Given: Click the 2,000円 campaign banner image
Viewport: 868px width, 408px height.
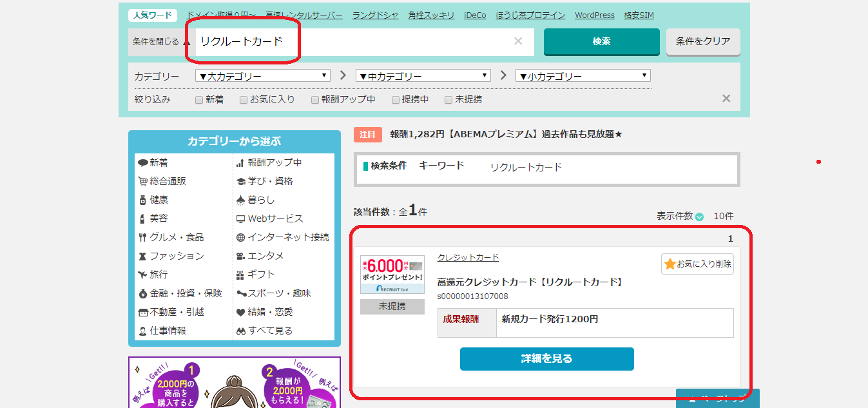Looking at the screenshot, I should (x=235, y=383).
